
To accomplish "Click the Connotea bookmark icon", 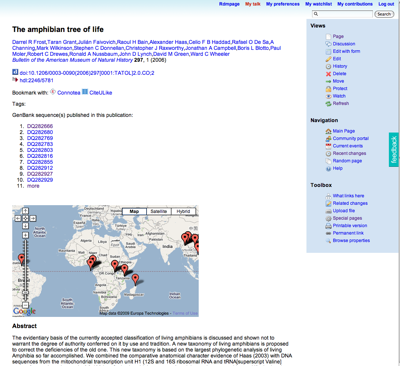I will pos(53,92).
